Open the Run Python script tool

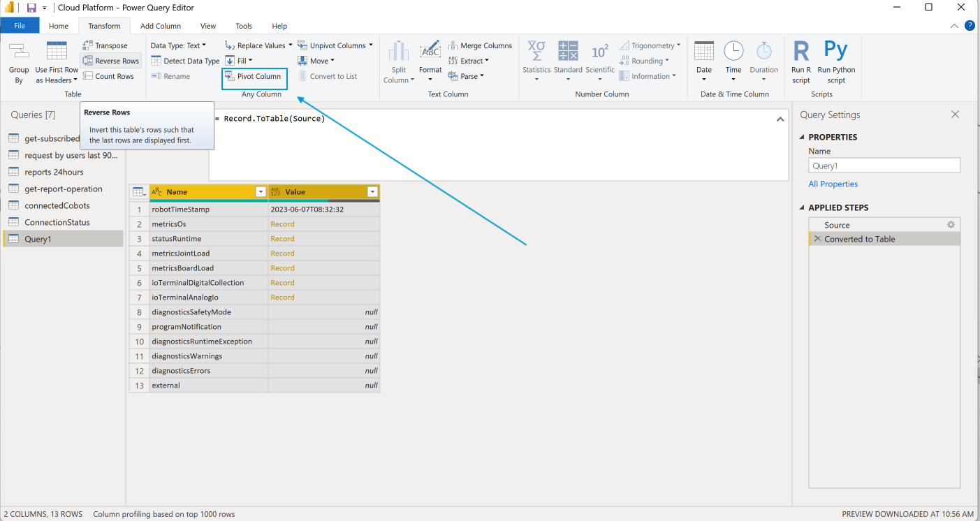(835, 61)
